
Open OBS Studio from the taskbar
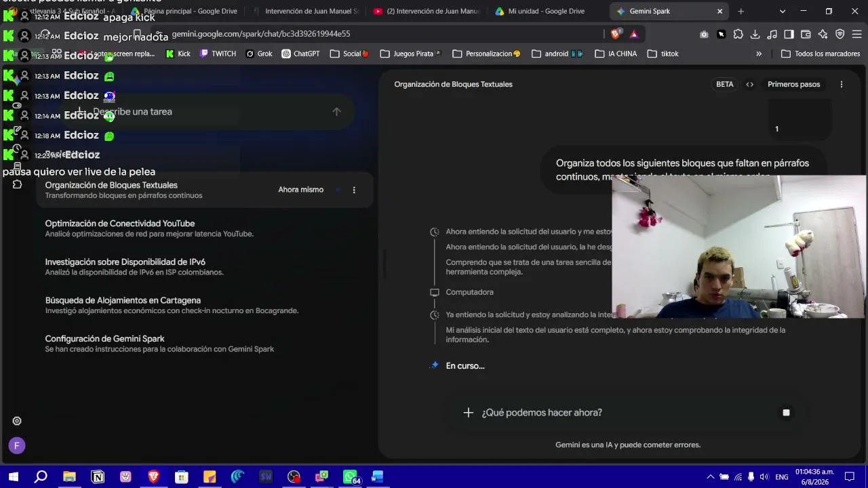pos(294,477)
